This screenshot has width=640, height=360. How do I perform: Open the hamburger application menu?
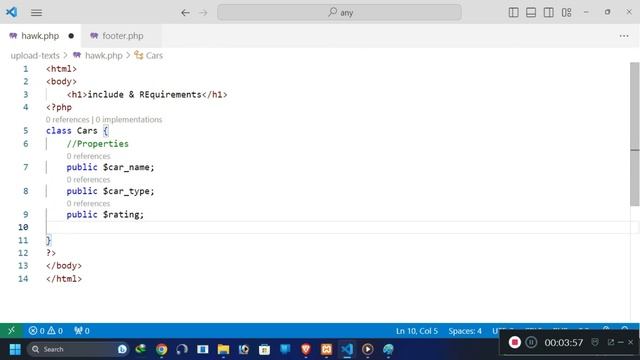pyautogui.click(x=36, y=13)
